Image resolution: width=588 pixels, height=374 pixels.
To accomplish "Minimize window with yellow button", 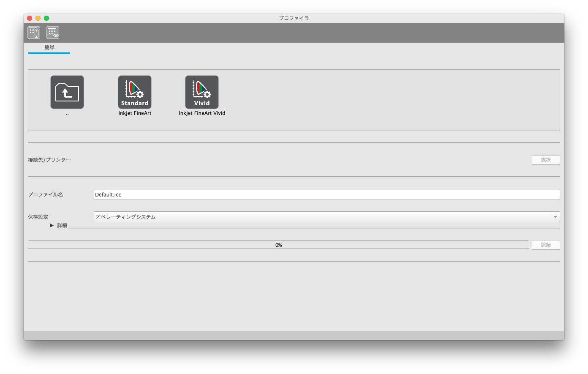I will point(38,18).
